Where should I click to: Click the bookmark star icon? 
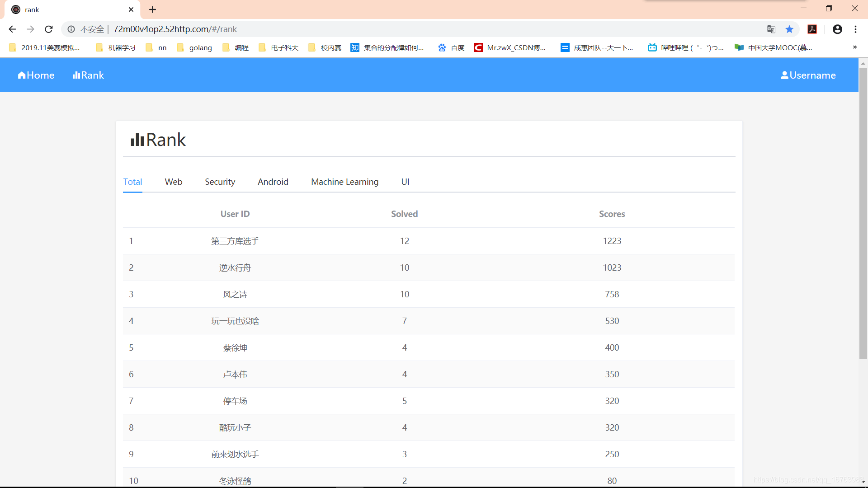[x=789, y=29]
